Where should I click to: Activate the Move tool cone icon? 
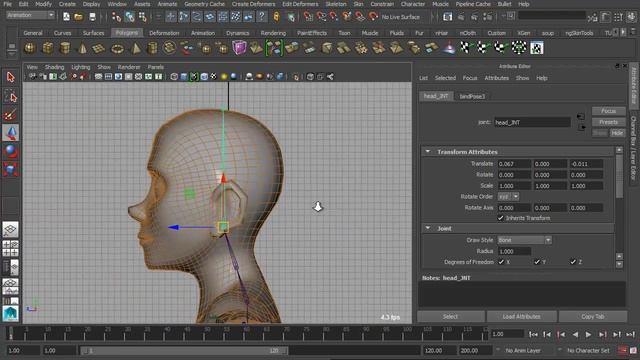(11, 133)
